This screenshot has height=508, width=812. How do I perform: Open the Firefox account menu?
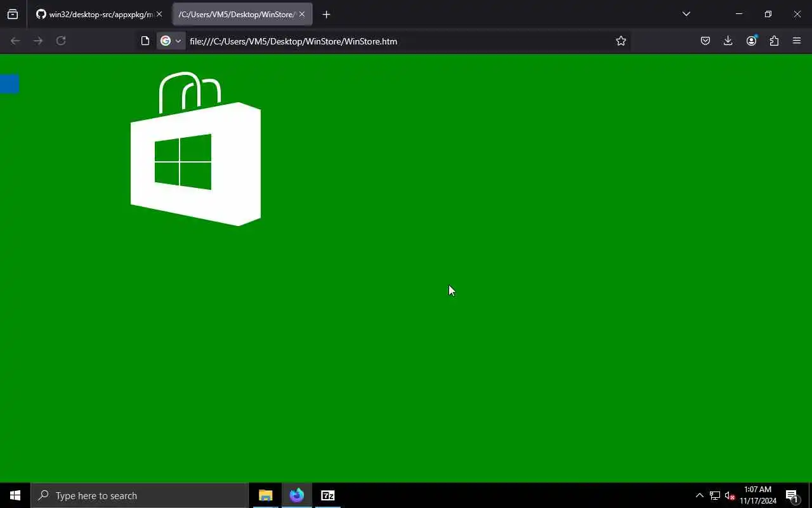(751, 41)
